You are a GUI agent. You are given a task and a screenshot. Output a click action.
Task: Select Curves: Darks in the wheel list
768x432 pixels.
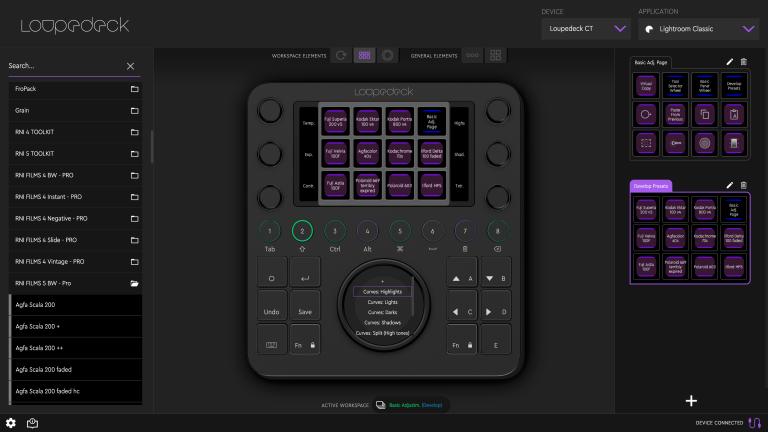pos(382,312)
